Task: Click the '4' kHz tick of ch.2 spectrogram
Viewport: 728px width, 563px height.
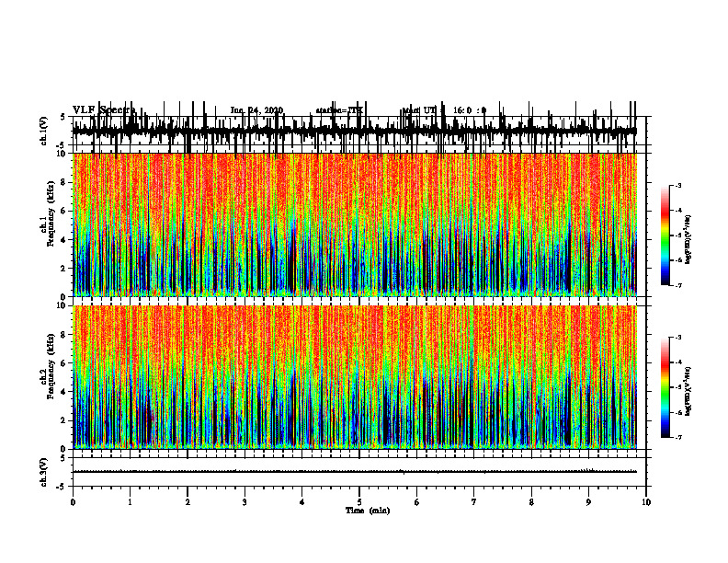Action: (64, 392)
